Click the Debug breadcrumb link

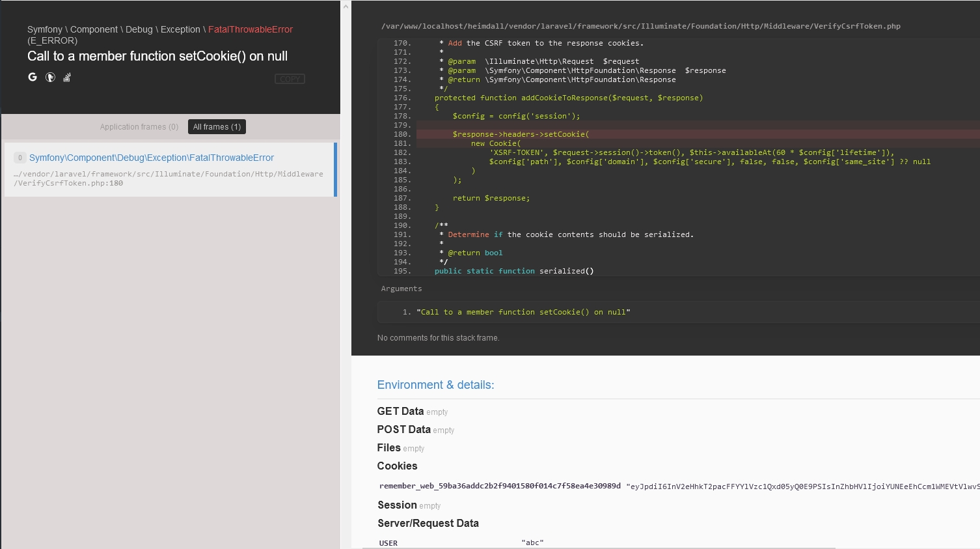click(x=139, y=29)
